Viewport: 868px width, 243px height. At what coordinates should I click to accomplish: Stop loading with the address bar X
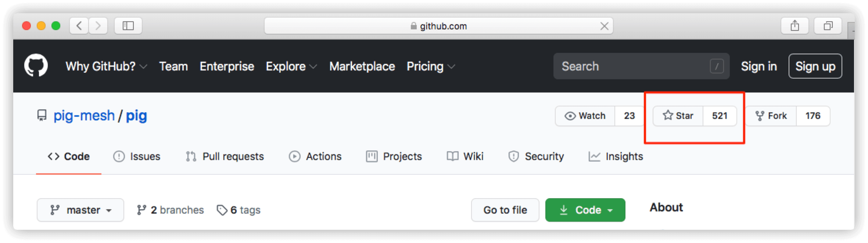tap(604, 26)
